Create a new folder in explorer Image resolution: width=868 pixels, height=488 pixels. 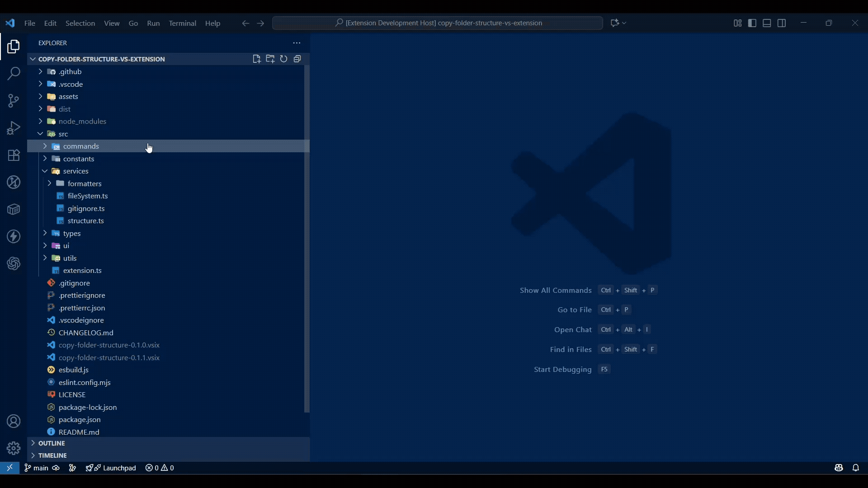click(270, 59)
